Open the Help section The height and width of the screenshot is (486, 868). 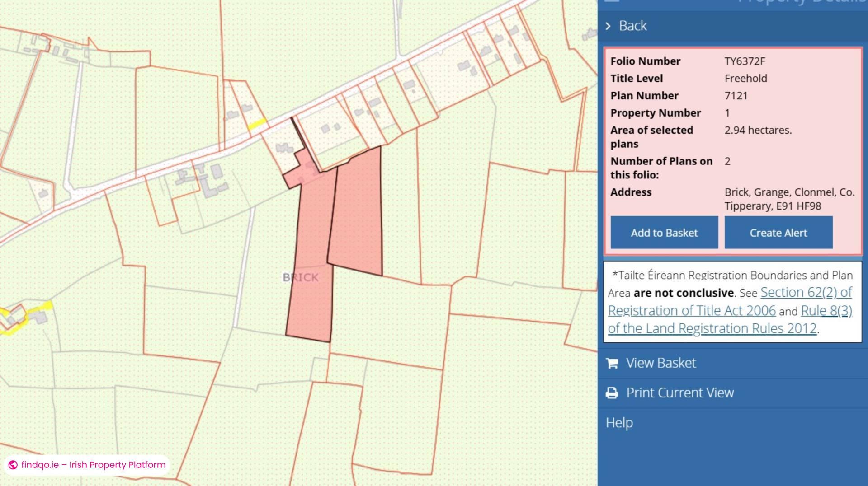click(x=619, y=423)
